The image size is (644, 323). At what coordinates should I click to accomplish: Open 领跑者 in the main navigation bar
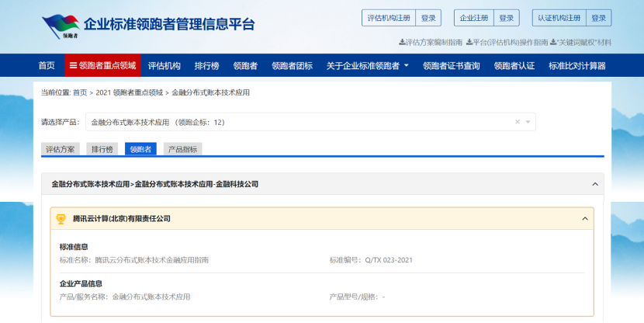pos(246,65)
